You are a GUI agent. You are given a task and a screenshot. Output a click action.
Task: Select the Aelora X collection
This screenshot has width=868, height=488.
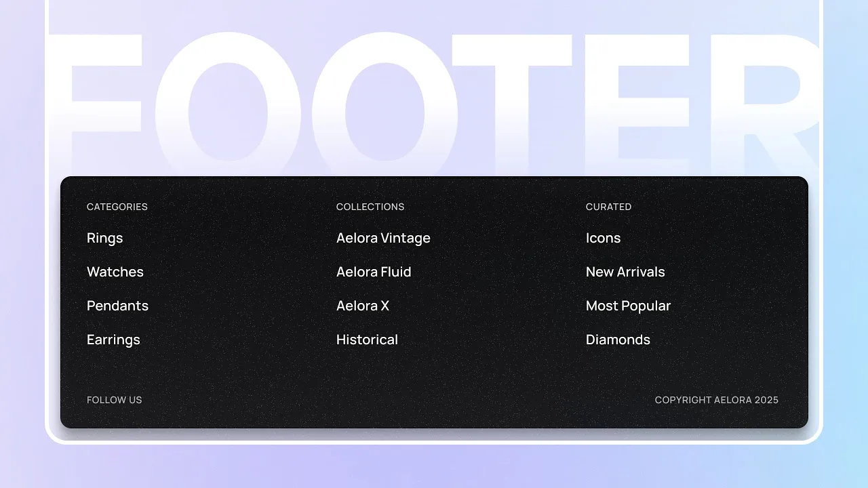point(363,306)
